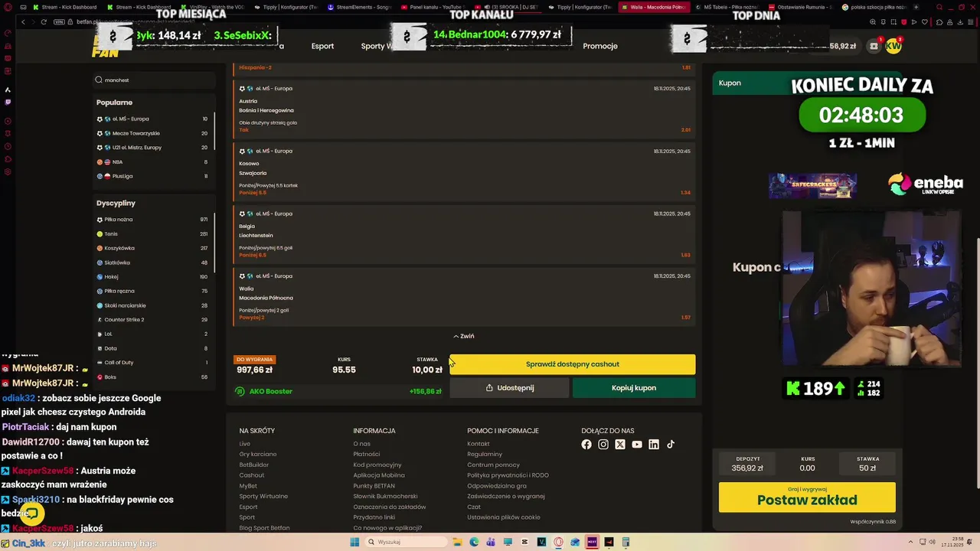Viewport: 980px width, 551px height.
Task: Click Kopiuj kupon button
Action: [x=634, y=388]
